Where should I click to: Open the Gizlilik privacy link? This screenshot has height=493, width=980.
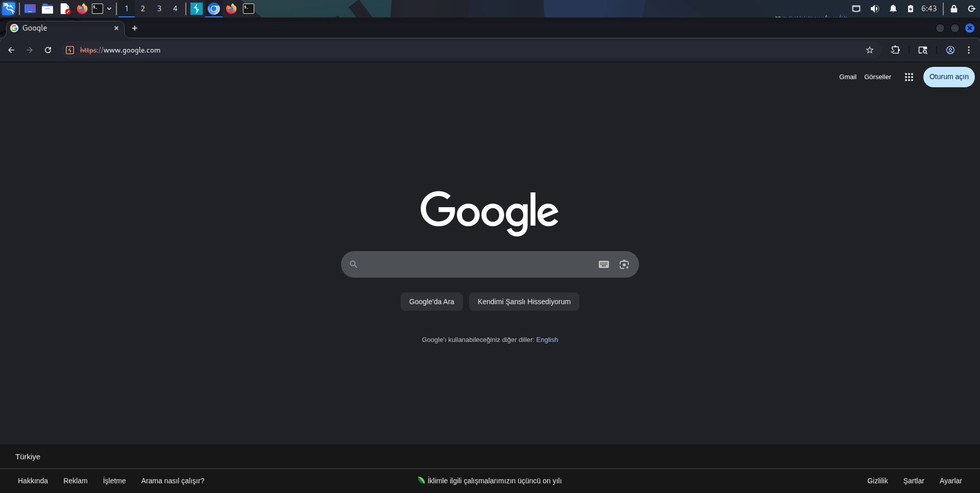877,481
